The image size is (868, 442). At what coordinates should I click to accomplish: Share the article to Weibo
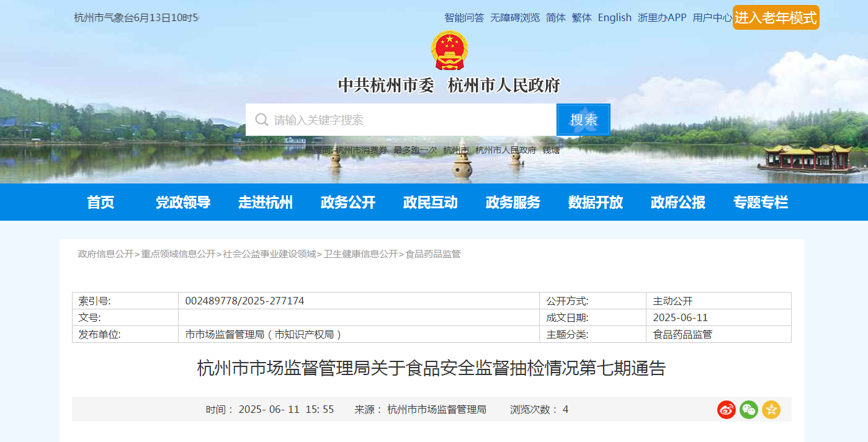[727, 410]
